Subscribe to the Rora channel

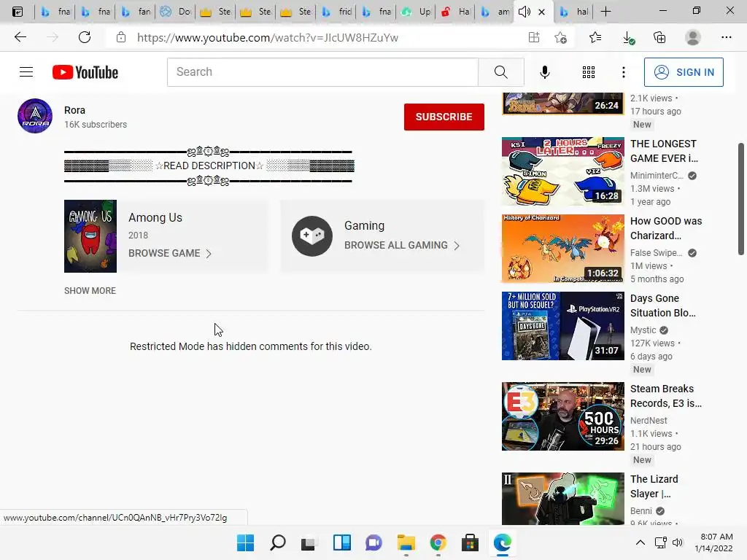(x=444, y=117)
